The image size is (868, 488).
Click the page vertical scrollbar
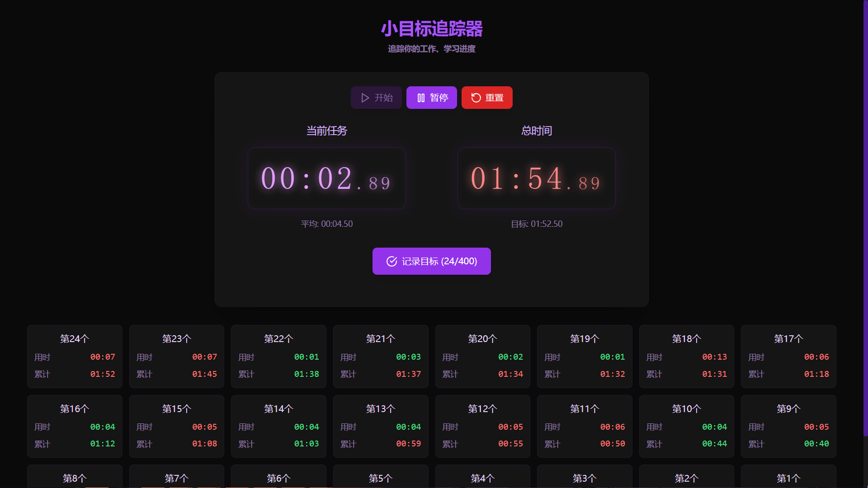[x=865, y=219]
